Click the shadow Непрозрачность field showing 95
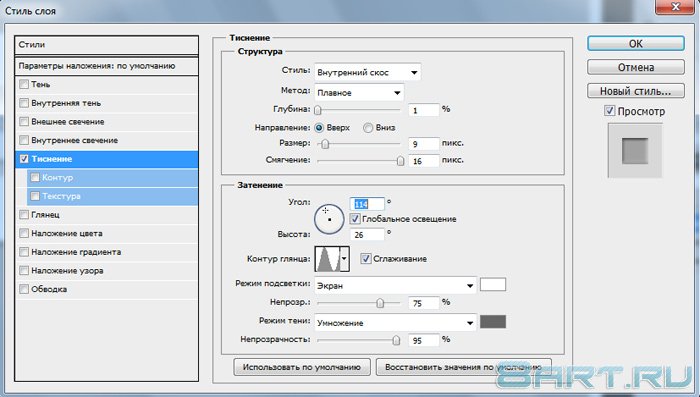Image resolution: width=700 pixels, height=397 pixels. tap(424, 340)
